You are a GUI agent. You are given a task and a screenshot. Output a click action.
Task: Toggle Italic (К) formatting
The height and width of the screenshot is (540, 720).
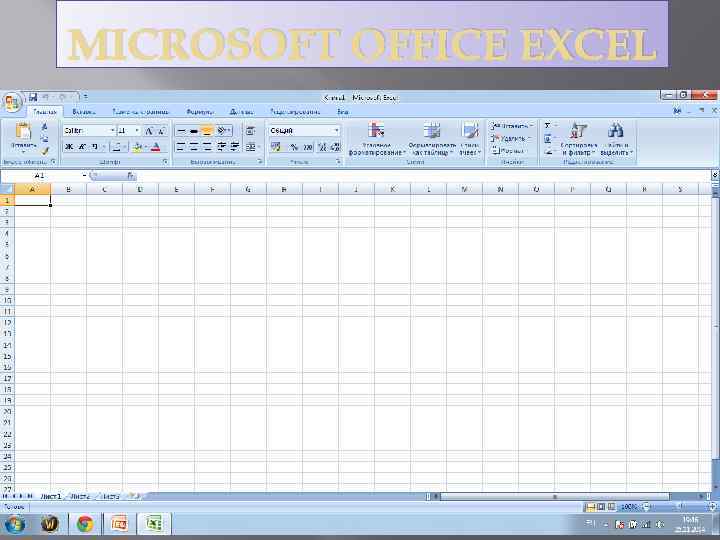pyautogui.click(x=82, y=147)
